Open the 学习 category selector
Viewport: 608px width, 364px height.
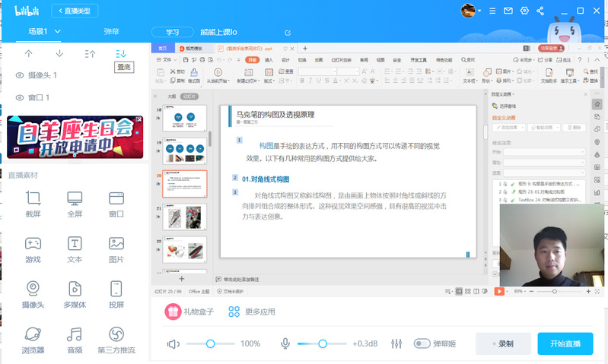click(x=172, y=32)
